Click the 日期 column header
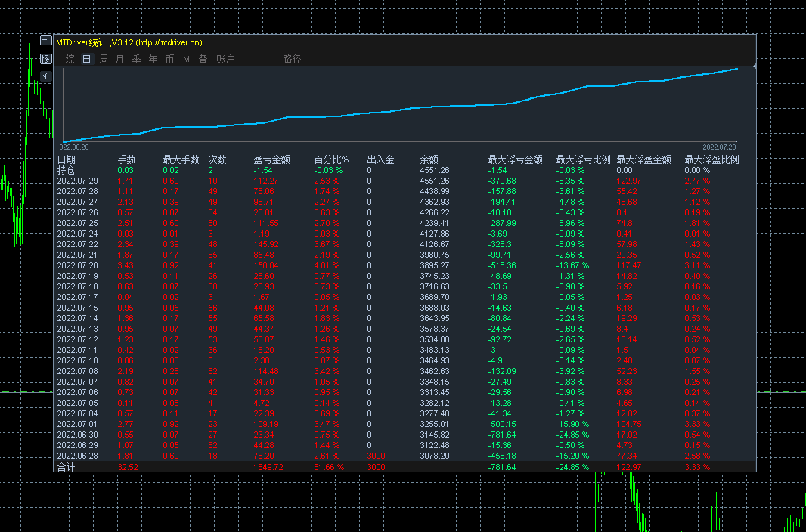Screen dimensions: 806x532 tap(67, 159)
